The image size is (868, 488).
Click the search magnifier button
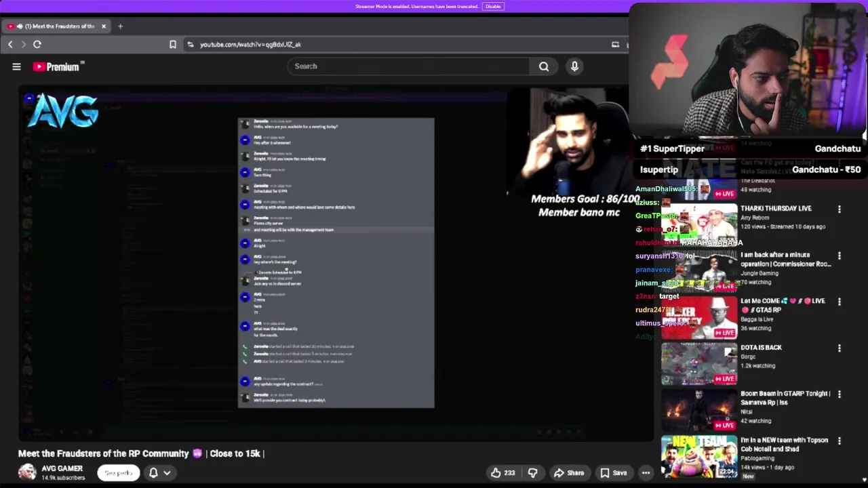pyautogui.click(x=544, y=66)
